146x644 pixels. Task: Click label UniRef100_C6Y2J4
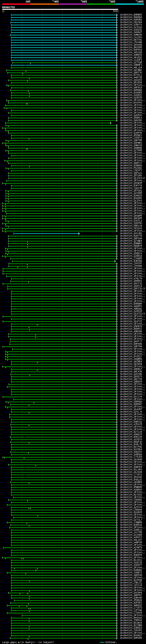[131, 585]
